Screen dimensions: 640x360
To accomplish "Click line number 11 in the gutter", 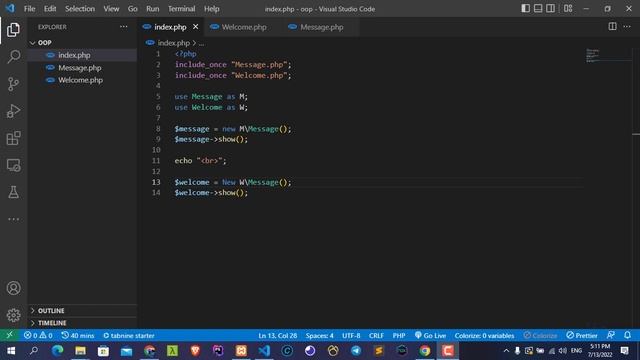I will point(156,161).
